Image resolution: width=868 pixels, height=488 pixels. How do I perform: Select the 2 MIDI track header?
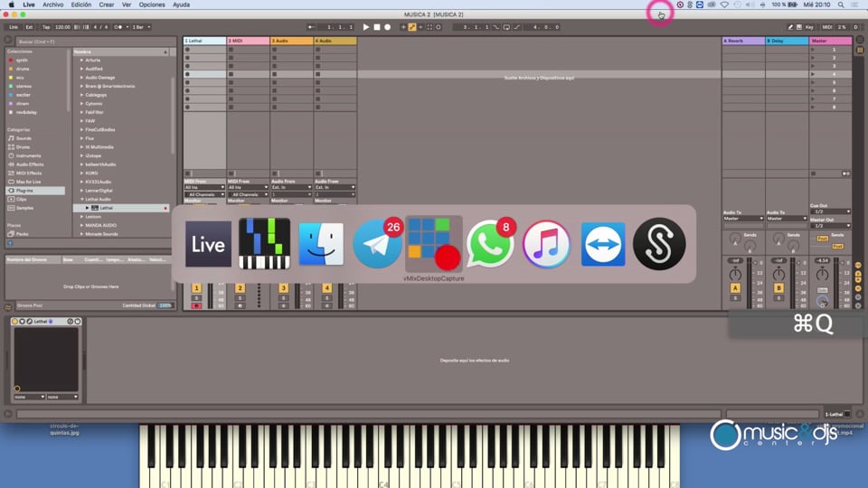(x=248, y=41)
